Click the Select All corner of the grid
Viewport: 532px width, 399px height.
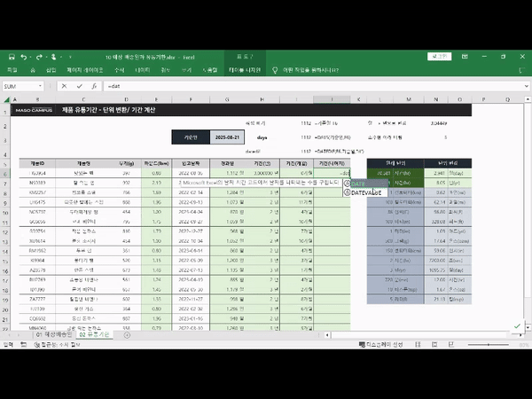click(x=7, y=99)
